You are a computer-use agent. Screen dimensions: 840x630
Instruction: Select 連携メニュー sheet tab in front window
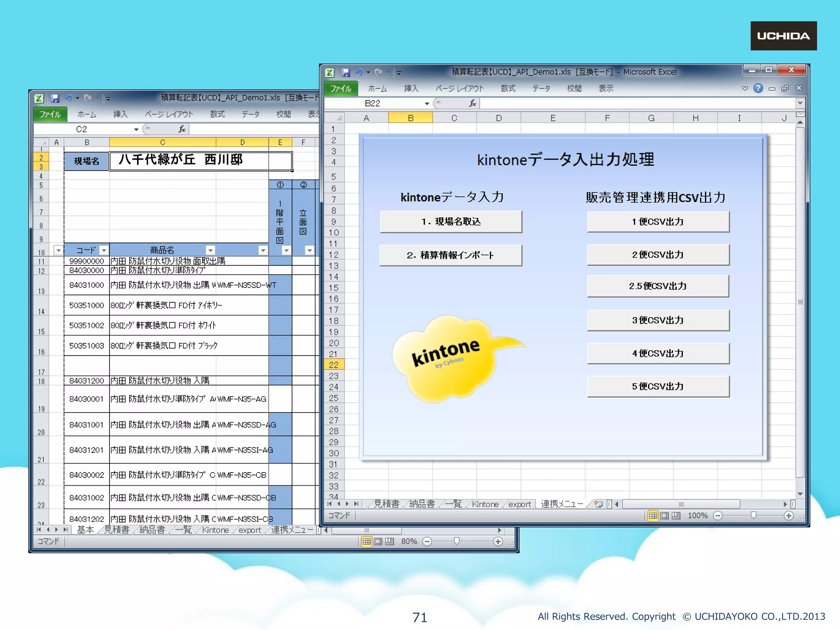tap(562, 504)
